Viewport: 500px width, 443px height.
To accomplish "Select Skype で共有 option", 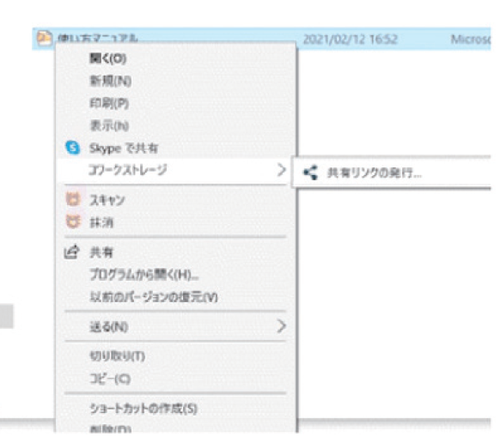I will click(x=123, y=148).
